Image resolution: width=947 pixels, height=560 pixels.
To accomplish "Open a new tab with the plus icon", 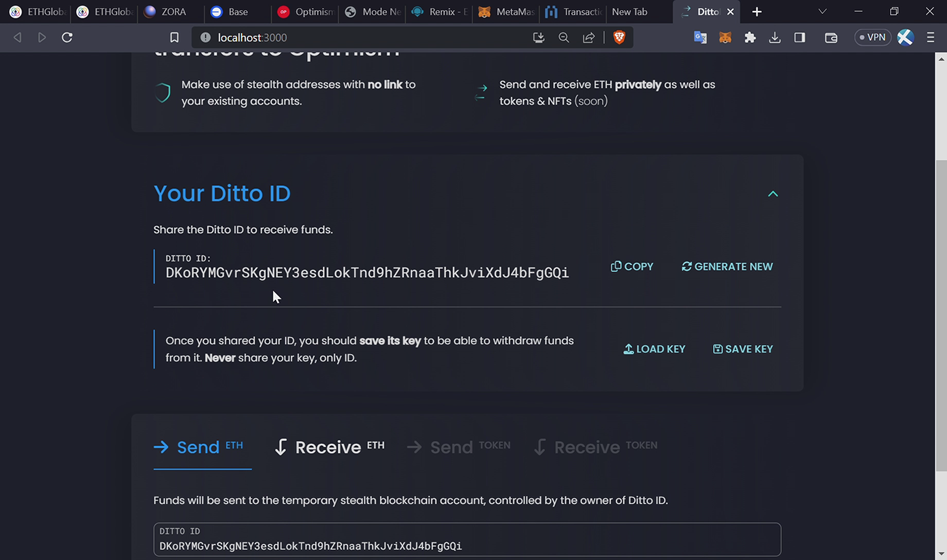I will [757, 12].
